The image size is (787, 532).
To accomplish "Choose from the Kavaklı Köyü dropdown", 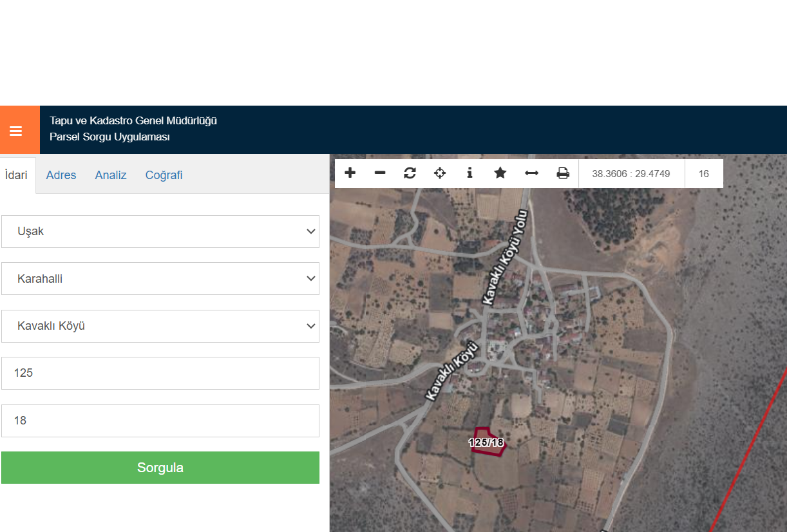I will [160, 326].
